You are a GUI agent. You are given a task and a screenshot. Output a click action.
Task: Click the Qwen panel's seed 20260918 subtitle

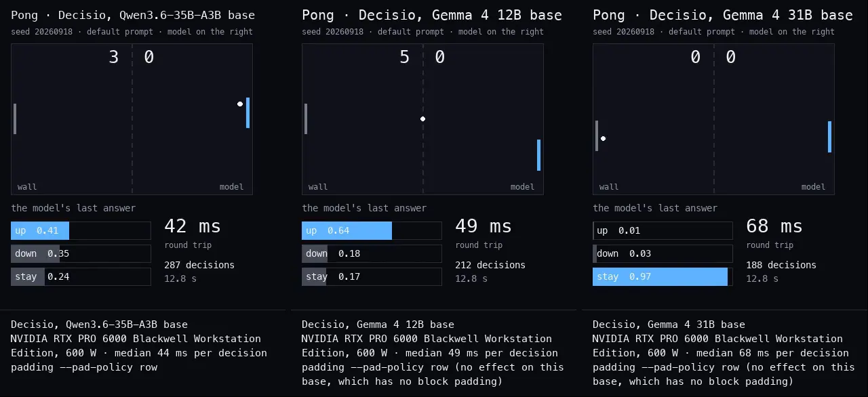132,32
